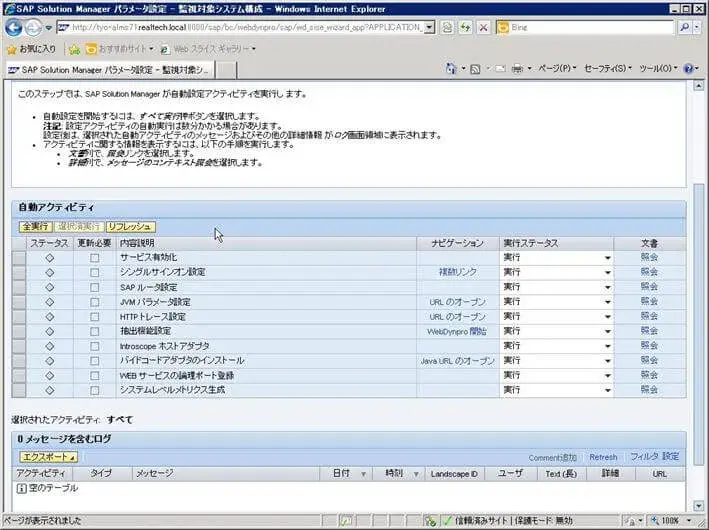Click the 全実行 execute all button

point(35,227)
